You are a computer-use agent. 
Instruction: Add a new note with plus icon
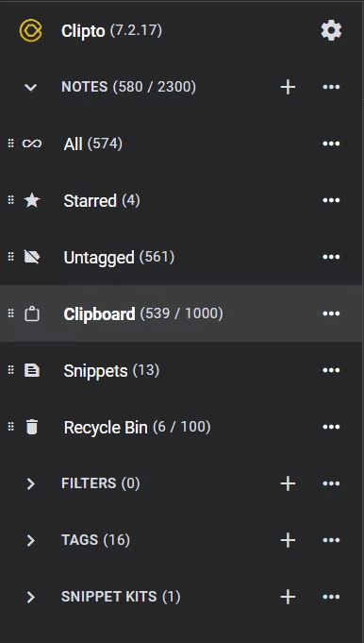[x=288, y=87]
